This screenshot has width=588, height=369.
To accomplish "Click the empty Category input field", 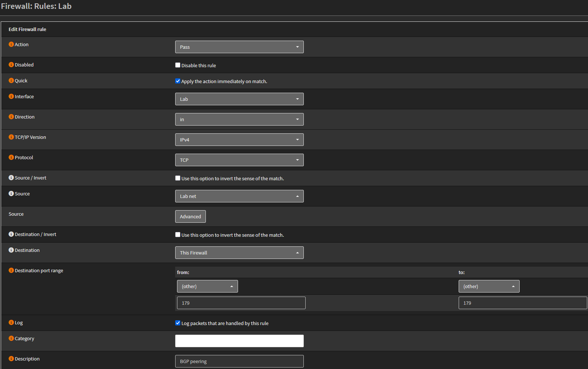I will click(239, 341).
